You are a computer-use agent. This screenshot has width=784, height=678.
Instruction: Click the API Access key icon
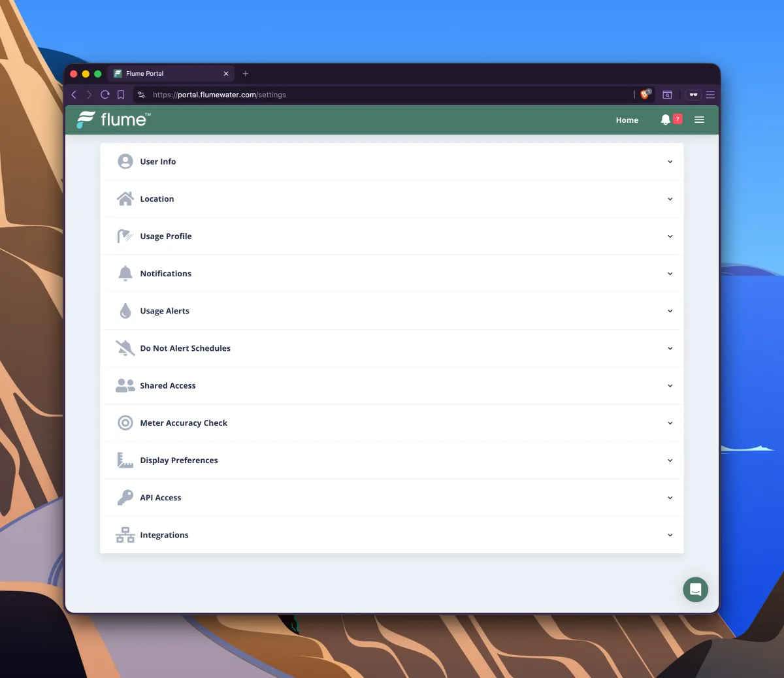click(125, 497)
